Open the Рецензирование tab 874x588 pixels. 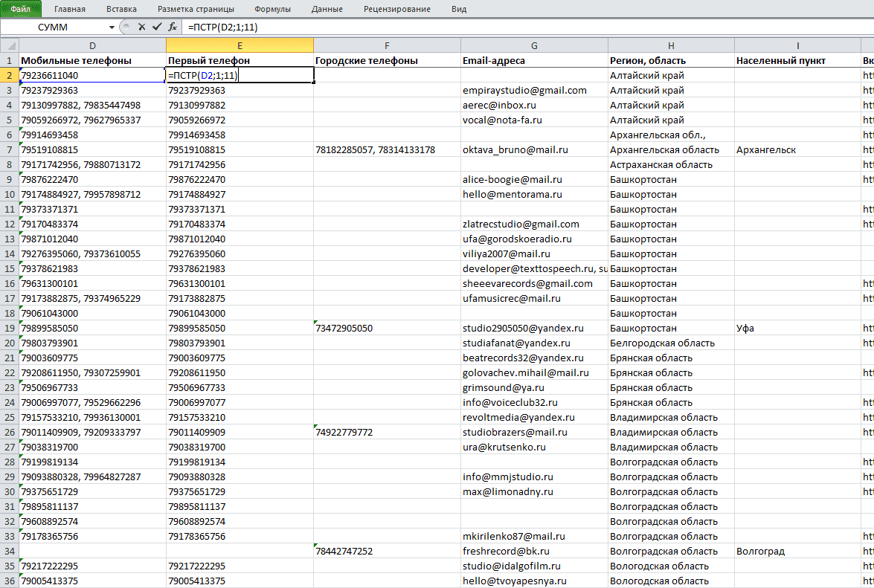click(x=397, y=9)
